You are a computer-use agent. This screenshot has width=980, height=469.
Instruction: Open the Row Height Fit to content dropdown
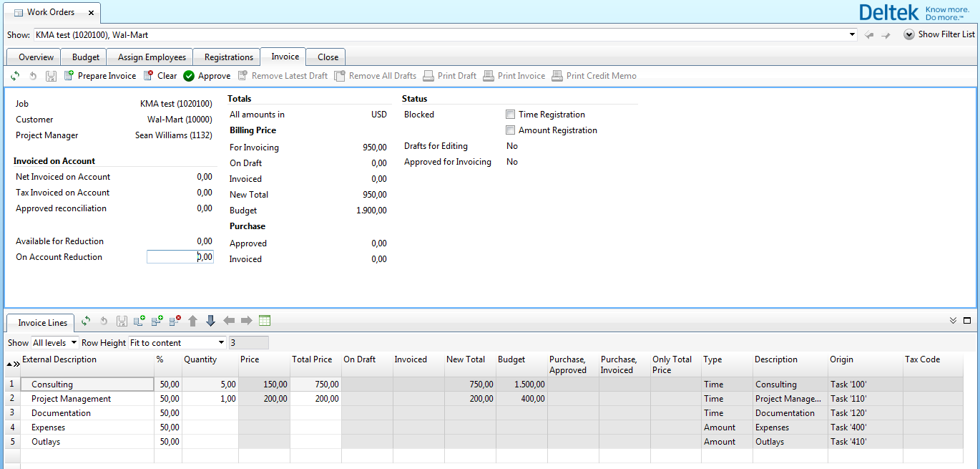220,343
